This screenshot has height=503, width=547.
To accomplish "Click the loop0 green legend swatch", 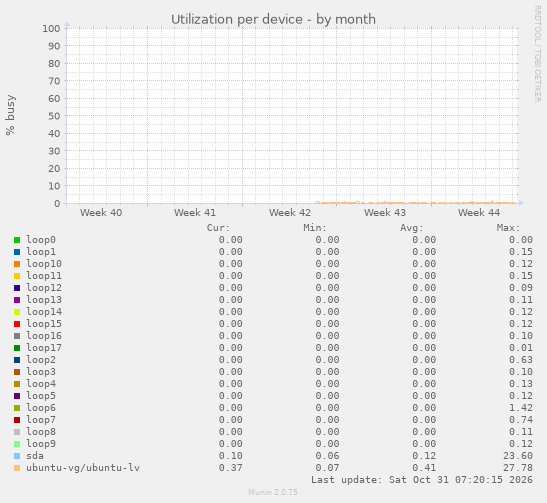I will 17,240.
